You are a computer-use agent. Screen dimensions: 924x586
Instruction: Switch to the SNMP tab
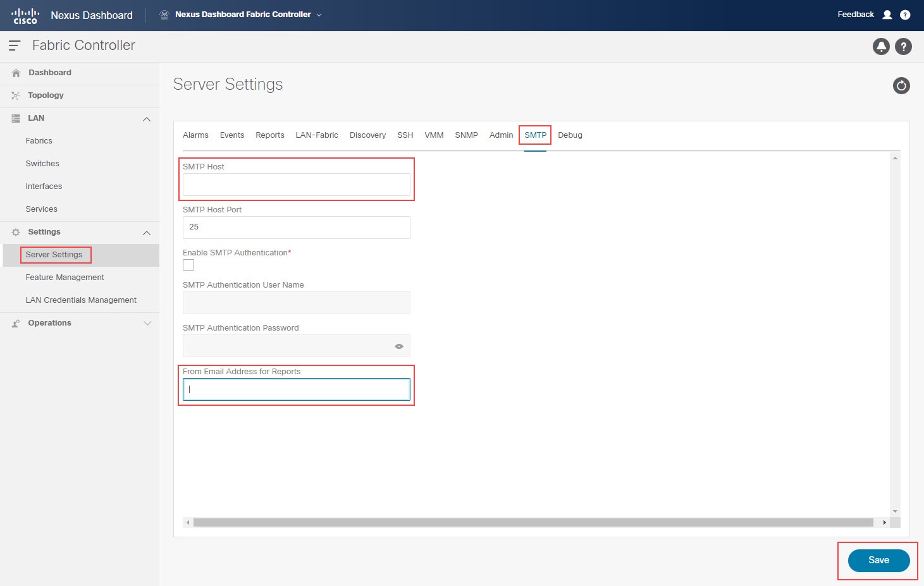(x=467, y=135)
